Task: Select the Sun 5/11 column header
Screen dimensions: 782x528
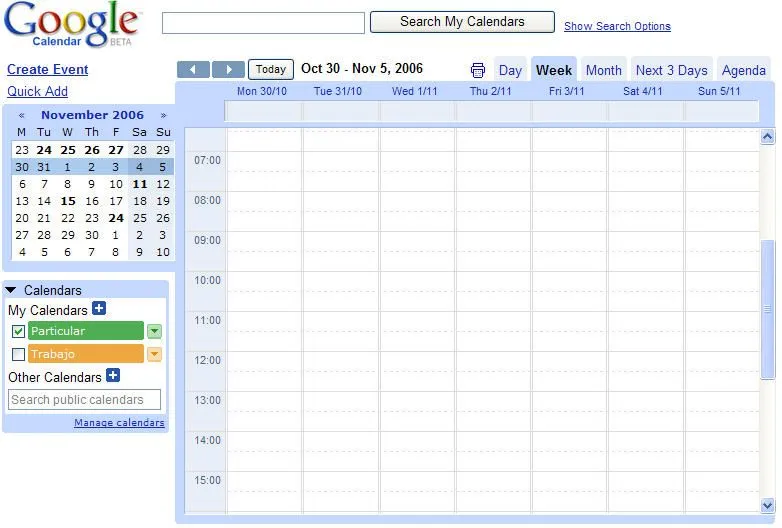Action: pyautogui.click(x=719, y=91)
